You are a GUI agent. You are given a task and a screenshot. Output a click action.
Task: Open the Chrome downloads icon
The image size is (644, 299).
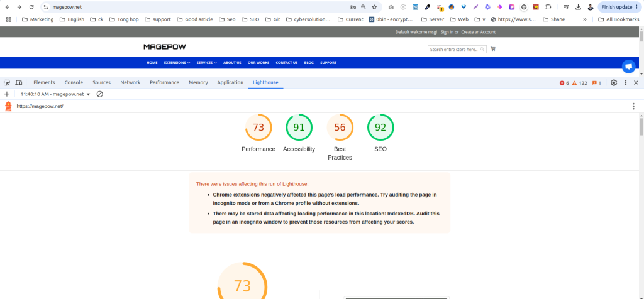[x=579, y=7]
